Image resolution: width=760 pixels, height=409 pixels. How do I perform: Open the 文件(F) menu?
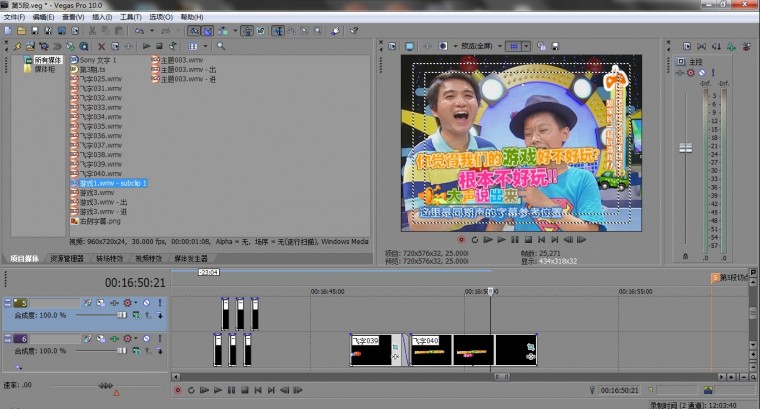[x=14, y=17]
